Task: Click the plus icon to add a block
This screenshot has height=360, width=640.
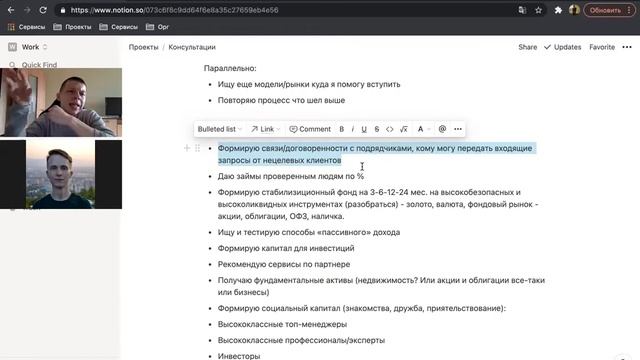Action: tap(187, 148)
